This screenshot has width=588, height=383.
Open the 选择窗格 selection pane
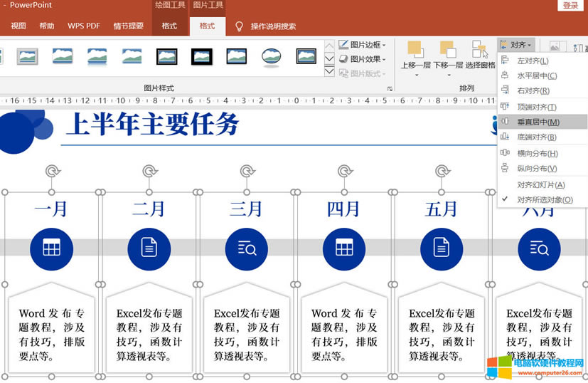click(480, 50)
